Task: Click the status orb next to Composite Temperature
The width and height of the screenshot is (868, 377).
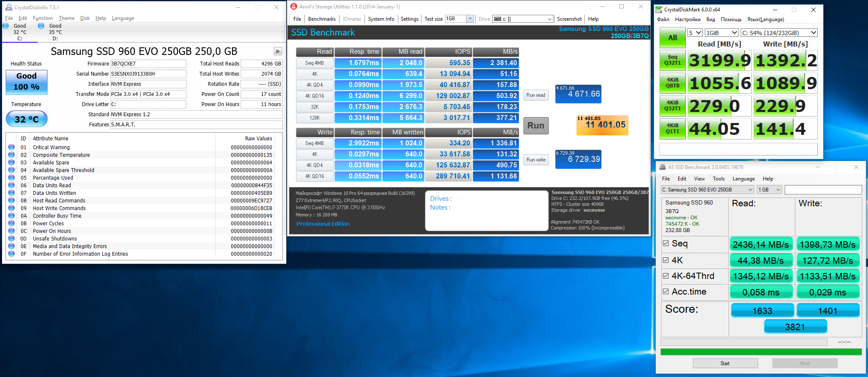Action: click(11, 155)
